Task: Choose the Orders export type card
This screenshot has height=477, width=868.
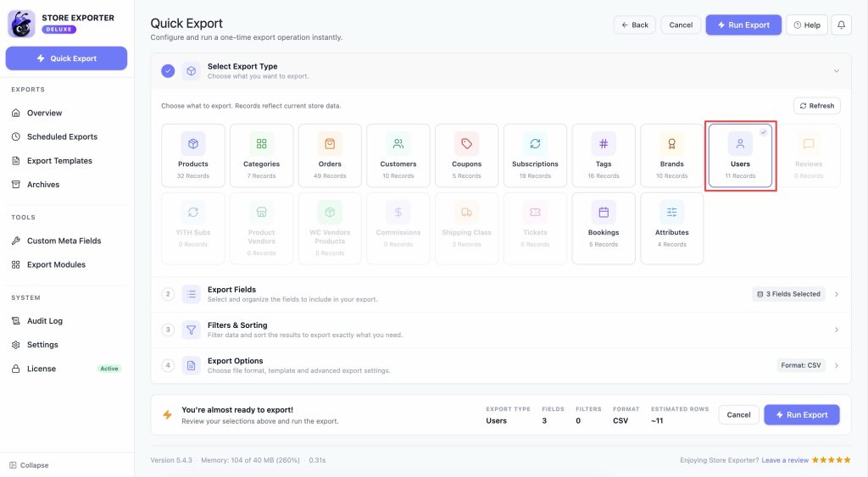Action: (x=330, y=156)
